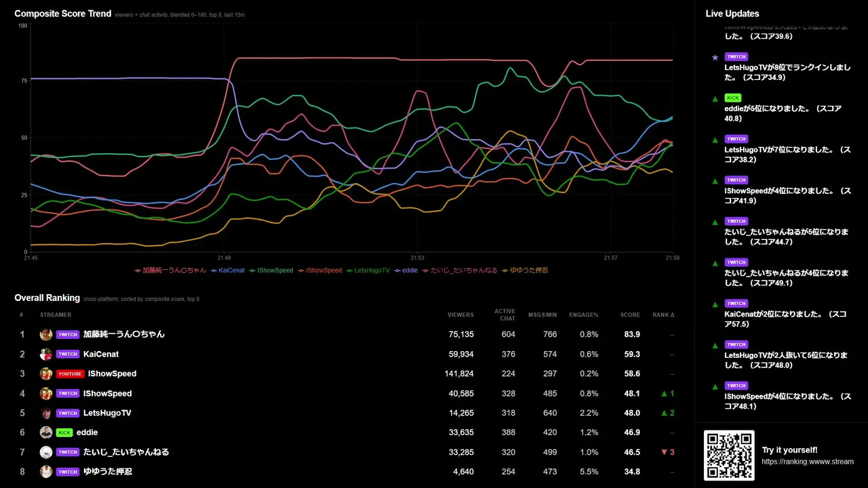This screenshot has width=868, height=488.
Task: Click the avatar of たいじ_たいちゃんねる in ranking
Action: pyautogui.click(x=46, y=452)
